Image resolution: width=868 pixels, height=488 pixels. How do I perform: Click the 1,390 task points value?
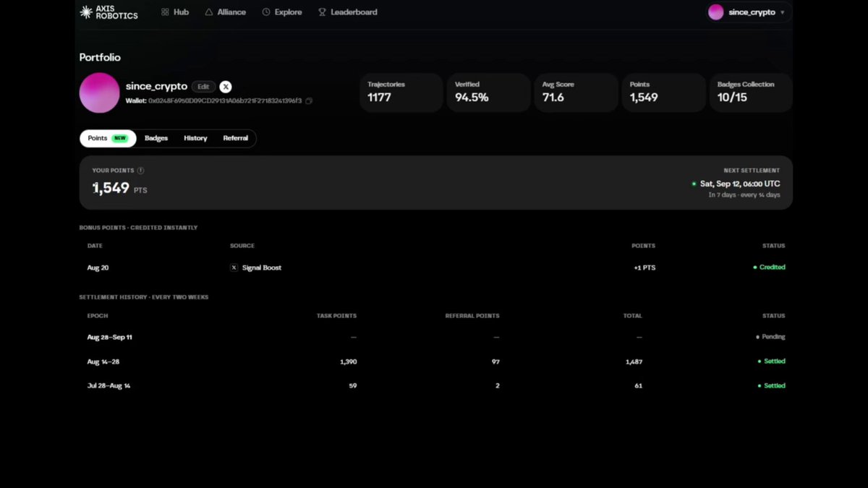348,361
